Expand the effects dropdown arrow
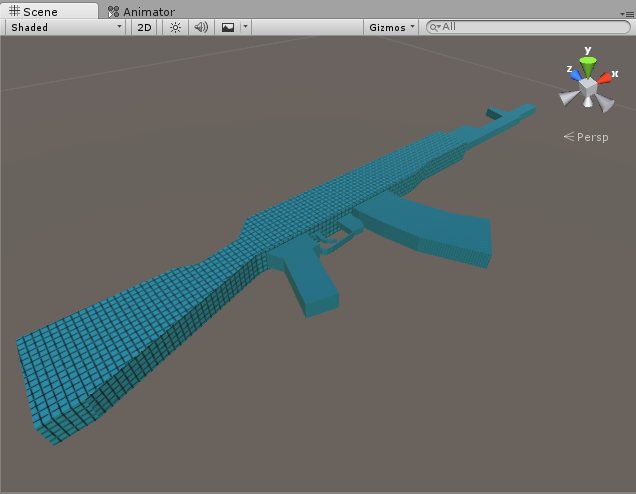The width and height of the screenshot is (636, 494). coord(245,27)
